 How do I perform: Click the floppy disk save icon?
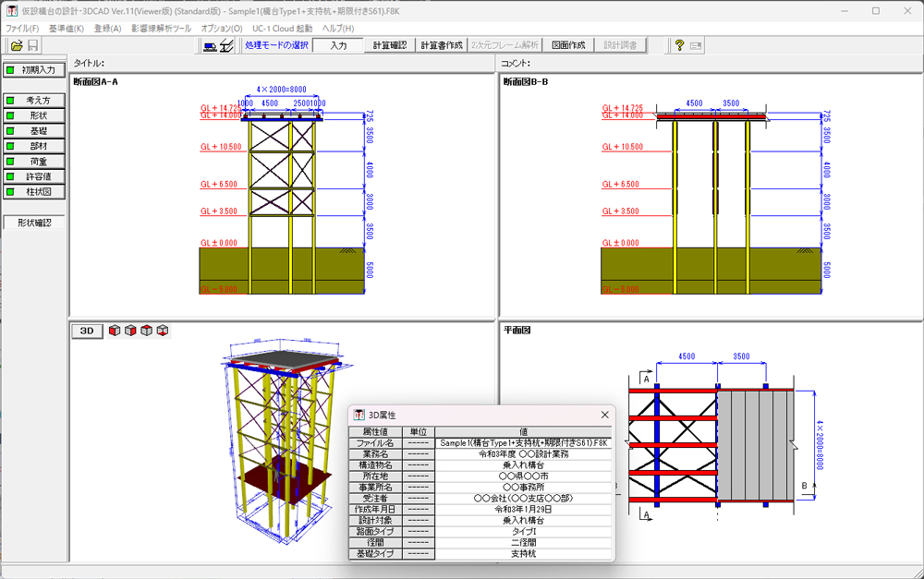pyautogui.click(x=32, y=45)
